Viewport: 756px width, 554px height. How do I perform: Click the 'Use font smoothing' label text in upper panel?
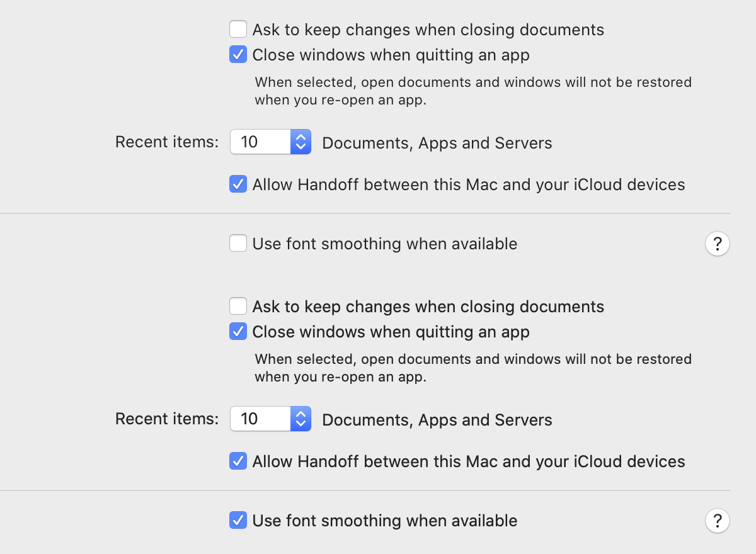(384, 244)
